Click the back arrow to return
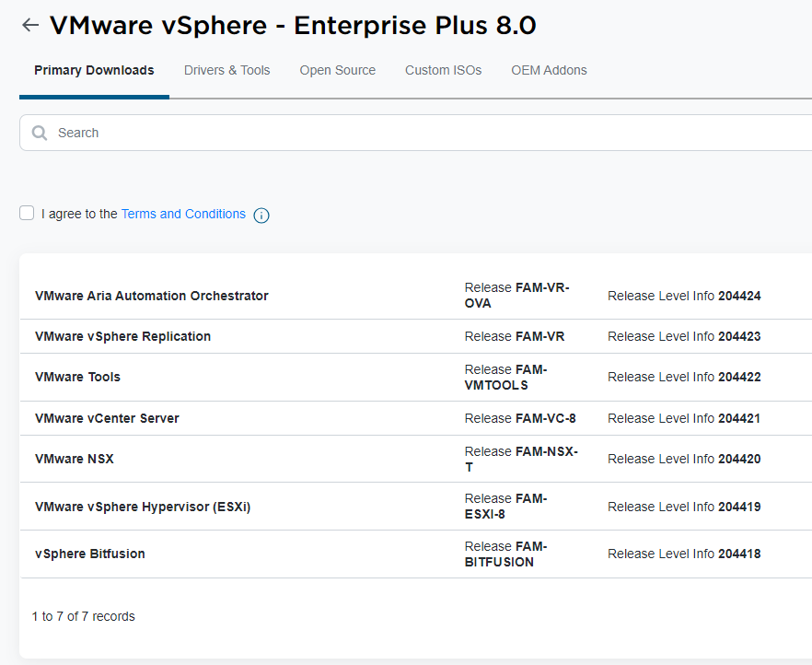This screenshot has height=665, width=812. click(x=29, y=25)
